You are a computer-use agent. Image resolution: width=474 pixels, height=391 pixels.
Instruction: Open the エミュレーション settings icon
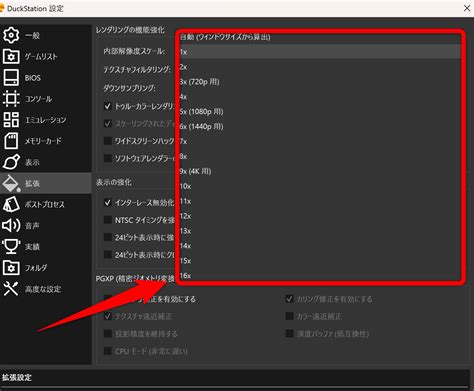point(11,120)
